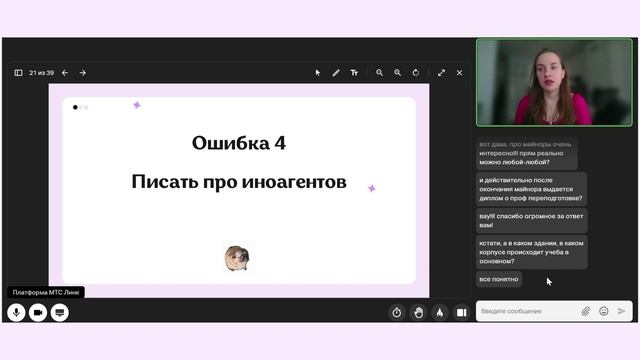Select the pencil drawing tool
Screen dimensions: 640x360
336,73
